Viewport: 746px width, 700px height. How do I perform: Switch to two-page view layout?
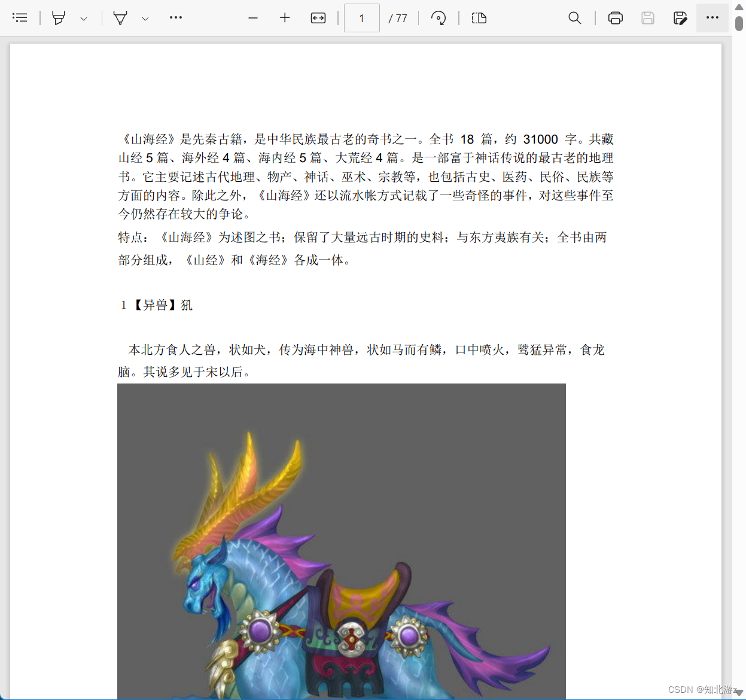479,18
